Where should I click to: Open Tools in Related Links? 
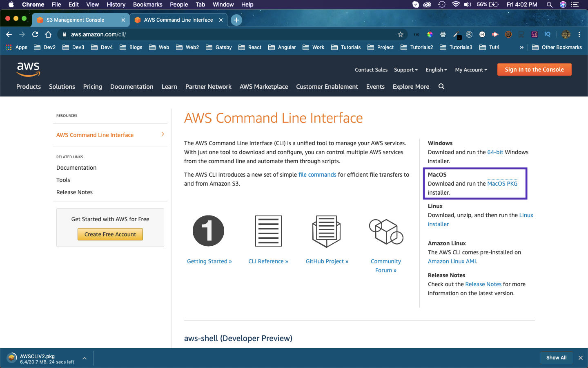pos(63,180)
